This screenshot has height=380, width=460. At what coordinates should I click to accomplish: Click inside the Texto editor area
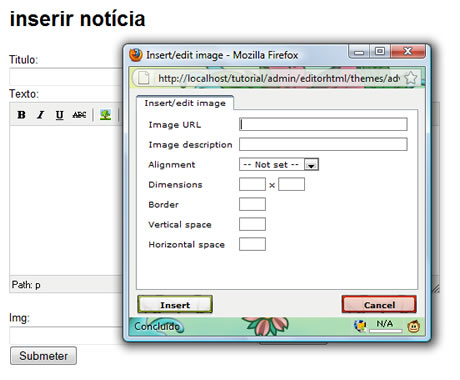[66, 200]
